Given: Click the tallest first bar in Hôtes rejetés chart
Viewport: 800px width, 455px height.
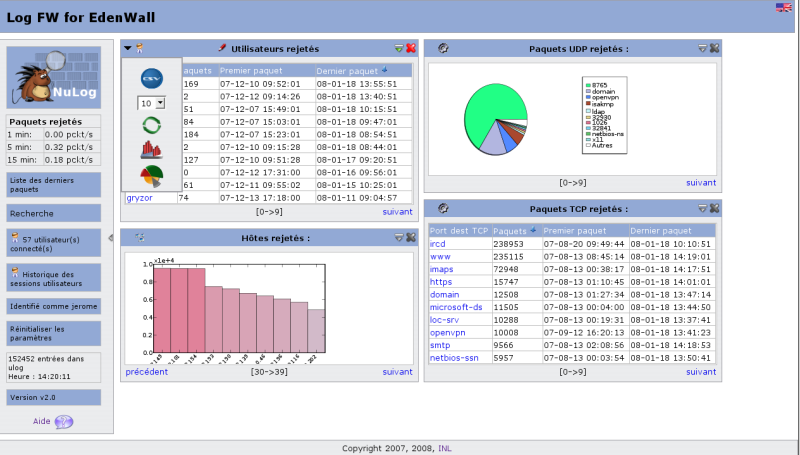Looking at the screenshot, I should 162,310.
